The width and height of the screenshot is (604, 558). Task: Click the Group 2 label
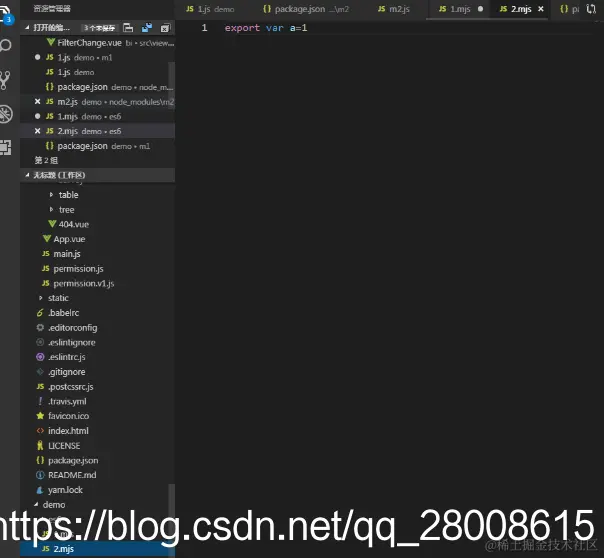46,160
